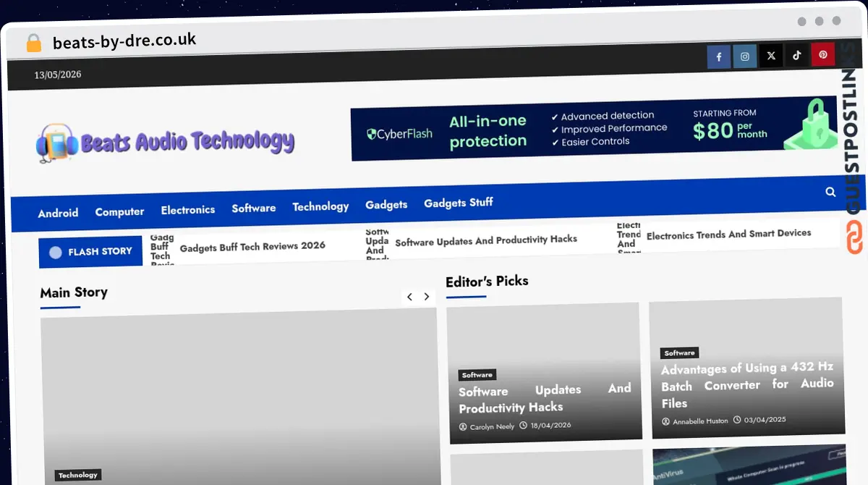
Task: Open the Gadgets menu item
Action: (386, 205)
